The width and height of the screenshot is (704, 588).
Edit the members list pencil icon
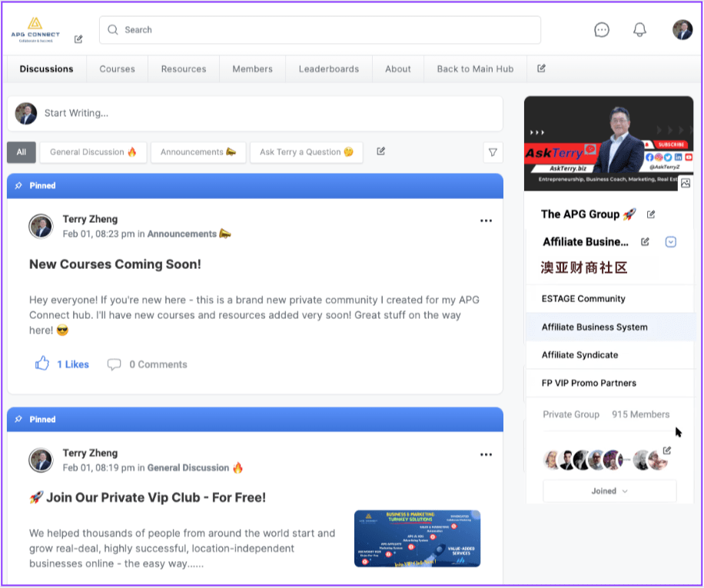(x=667, y=450)
